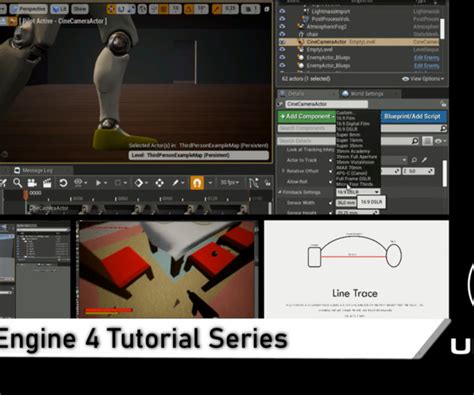
Task: Click first Edit Enemy blueprint link
Action: pyautogui.click(x=426, y=57)
